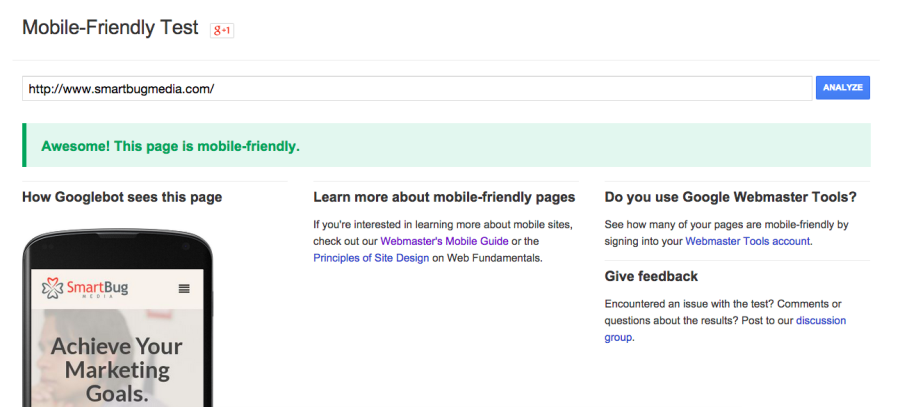
Task: Open the Webmaster Tools account link
Action: (748, 241)
